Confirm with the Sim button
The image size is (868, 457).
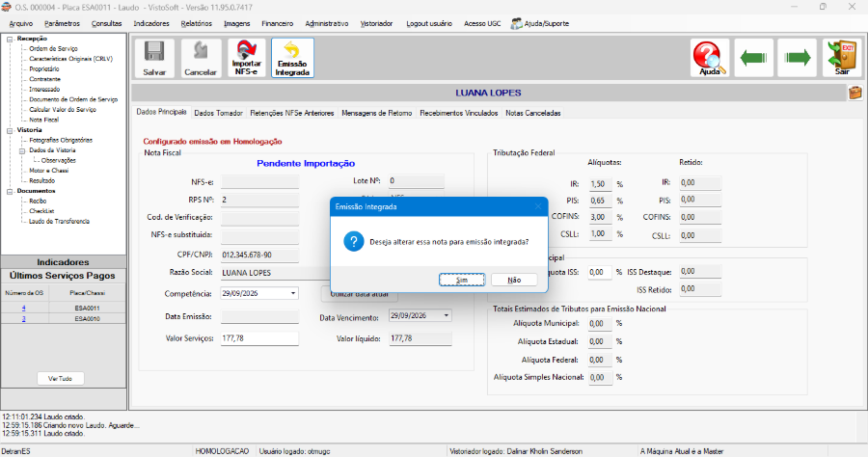(x=462, y=280)
